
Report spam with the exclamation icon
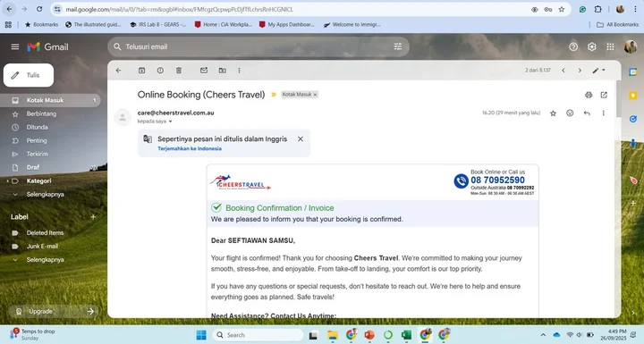[x=160, y=71]
